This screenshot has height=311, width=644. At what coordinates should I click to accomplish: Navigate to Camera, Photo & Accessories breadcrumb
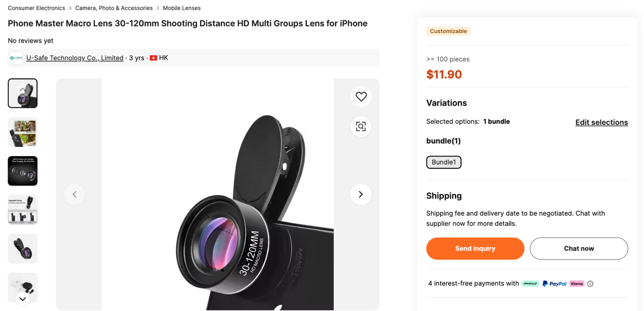point(113,8)
